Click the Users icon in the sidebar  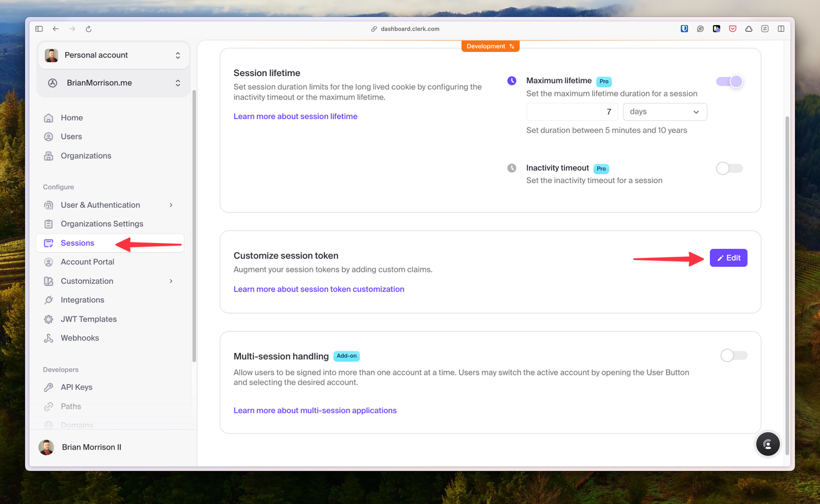(x=48, y=136)
